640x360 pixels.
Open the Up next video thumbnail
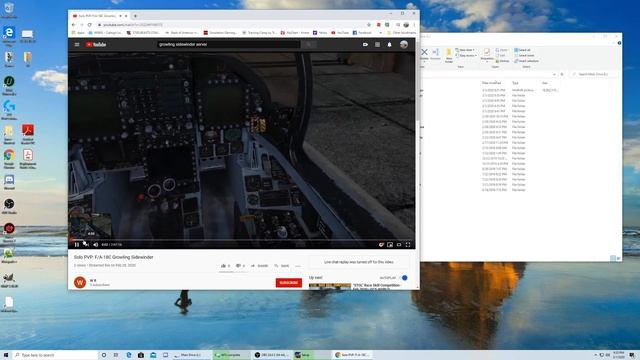click(330, 286)
